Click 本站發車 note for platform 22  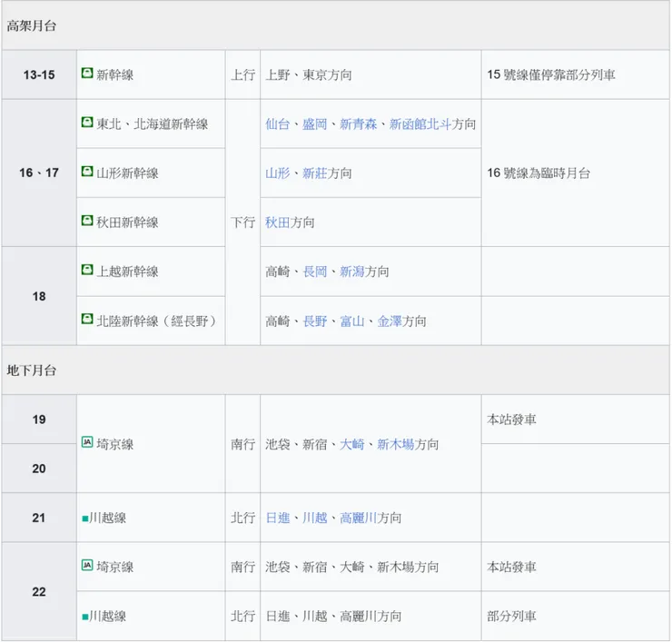(x=511, y=567)
